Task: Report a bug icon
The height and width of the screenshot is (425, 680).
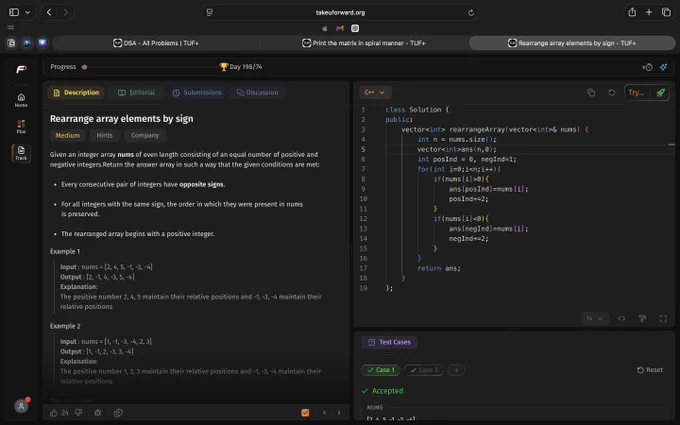Action: point(98,413)
